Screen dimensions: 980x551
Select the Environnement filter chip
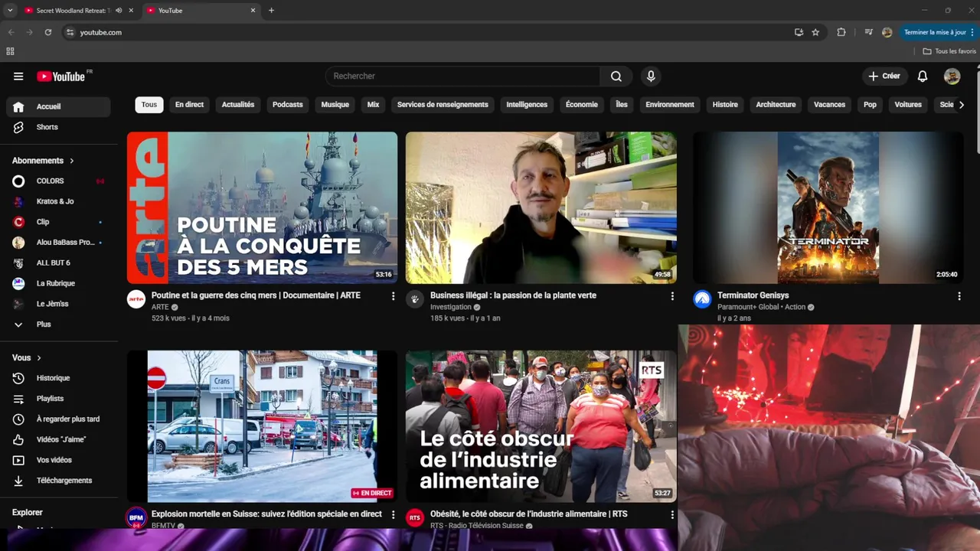pos(670,105)
